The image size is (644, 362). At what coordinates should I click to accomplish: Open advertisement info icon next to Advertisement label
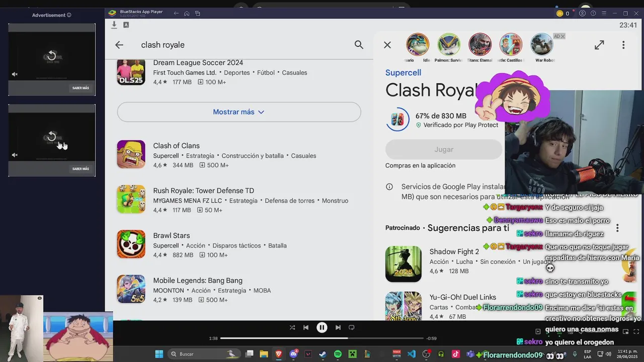pos(69,15)
